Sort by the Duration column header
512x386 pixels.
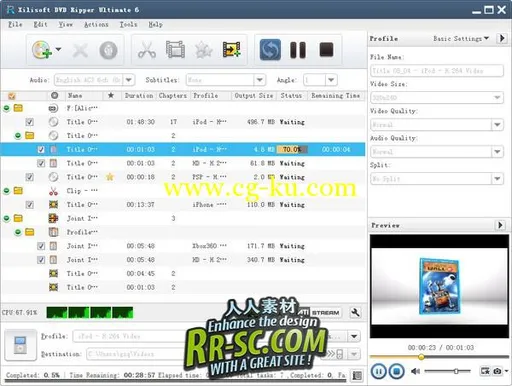tap(139, 96)
